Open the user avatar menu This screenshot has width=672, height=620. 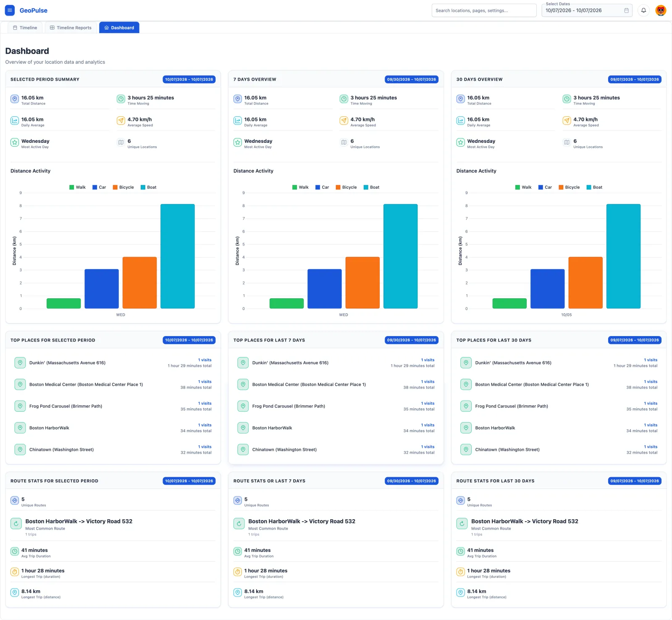(661, 11)
